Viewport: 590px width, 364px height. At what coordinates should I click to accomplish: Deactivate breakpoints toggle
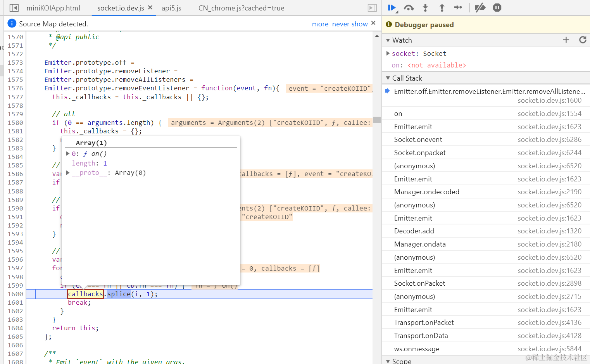pos(480,7)
